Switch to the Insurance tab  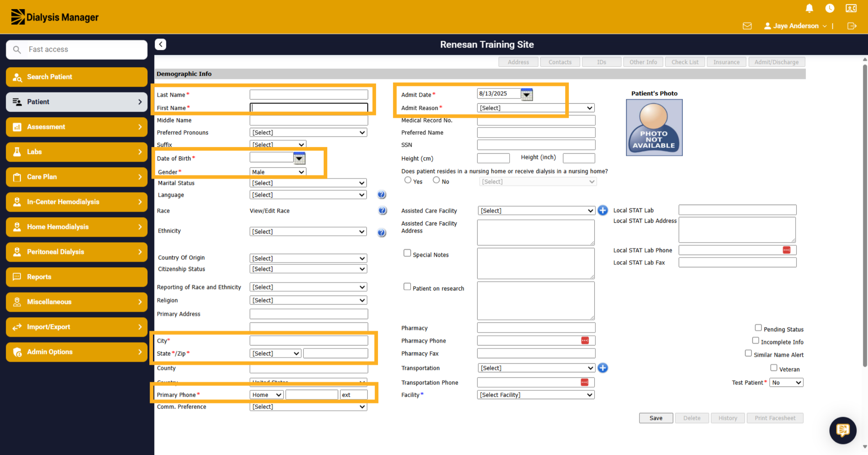tap(726, 62)
